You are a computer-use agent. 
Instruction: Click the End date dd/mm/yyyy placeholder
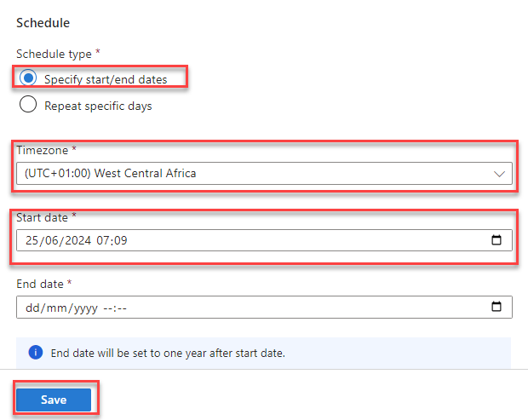pyautogui.click(x=60, y=307)
